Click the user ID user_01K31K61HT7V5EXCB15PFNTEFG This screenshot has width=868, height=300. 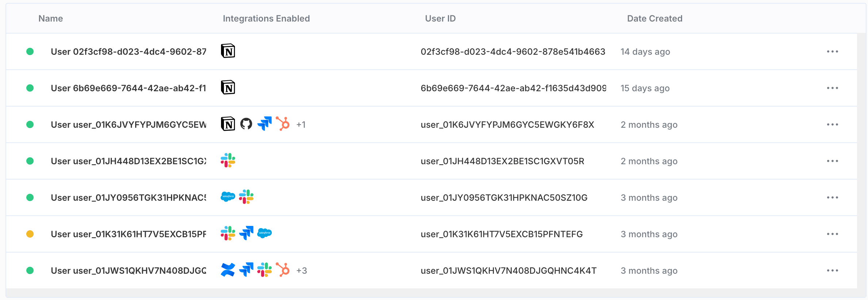pos(502,234)
